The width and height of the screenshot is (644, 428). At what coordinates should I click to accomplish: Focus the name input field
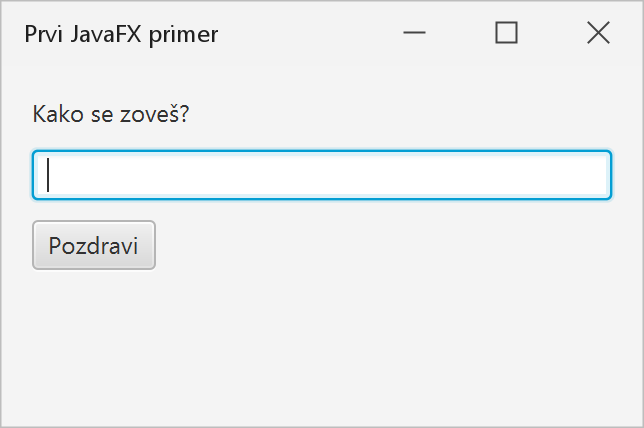click(322, 175)
